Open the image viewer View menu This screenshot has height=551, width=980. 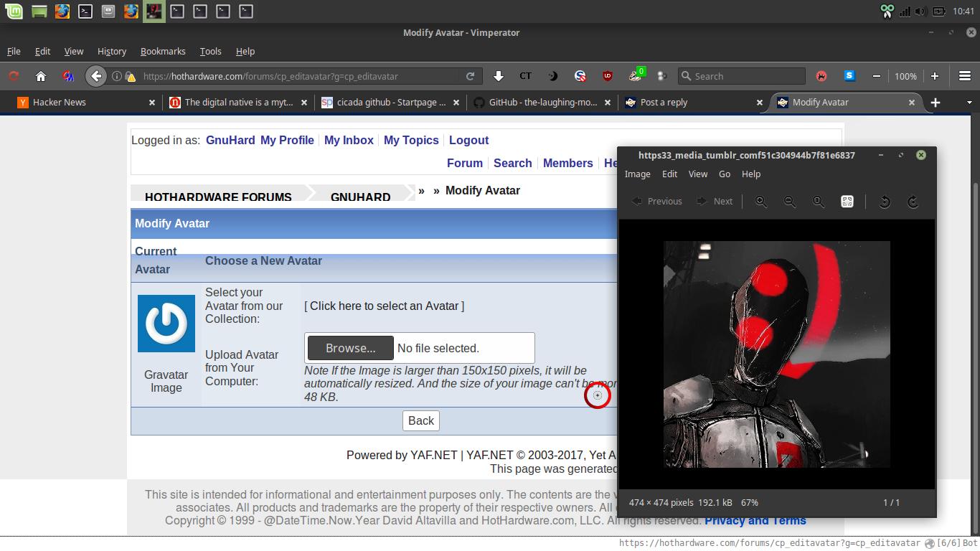click(x=698, y=174)
